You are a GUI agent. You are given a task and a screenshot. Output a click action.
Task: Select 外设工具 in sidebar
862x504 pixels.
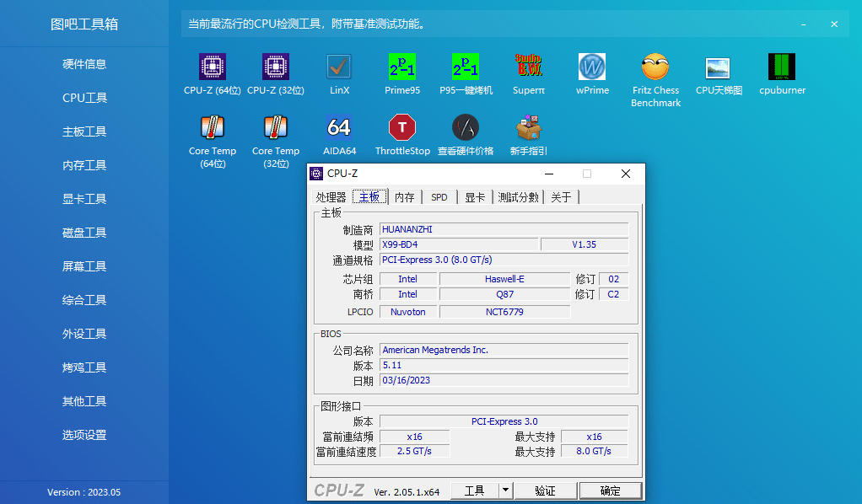point(84,334)
